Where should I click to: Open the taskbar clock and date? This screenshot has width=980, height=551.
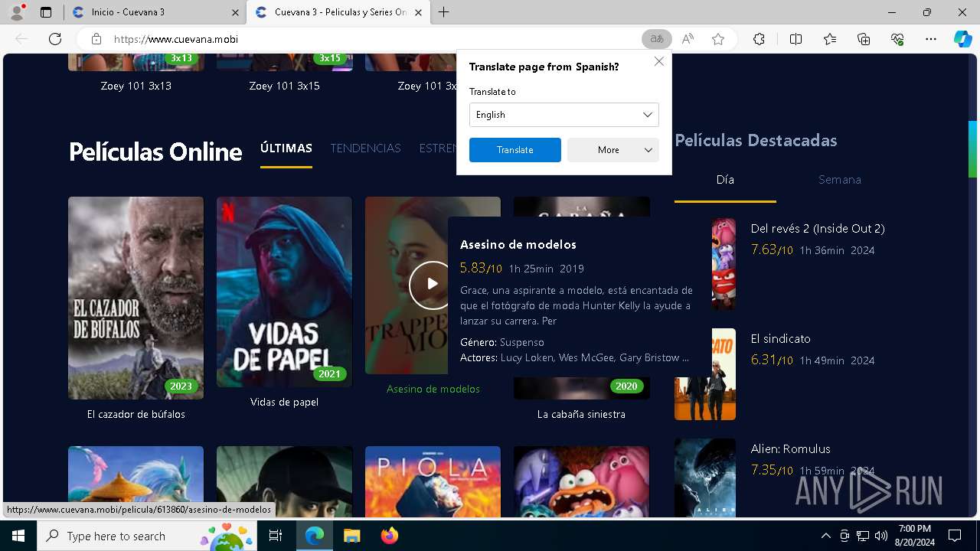(914, 536)
